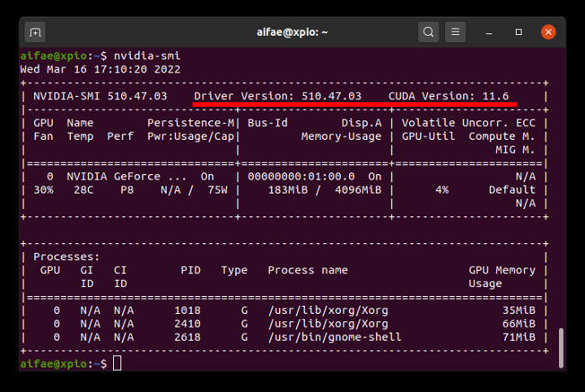
Task: Open the hamburger menu
Action: 455,32
